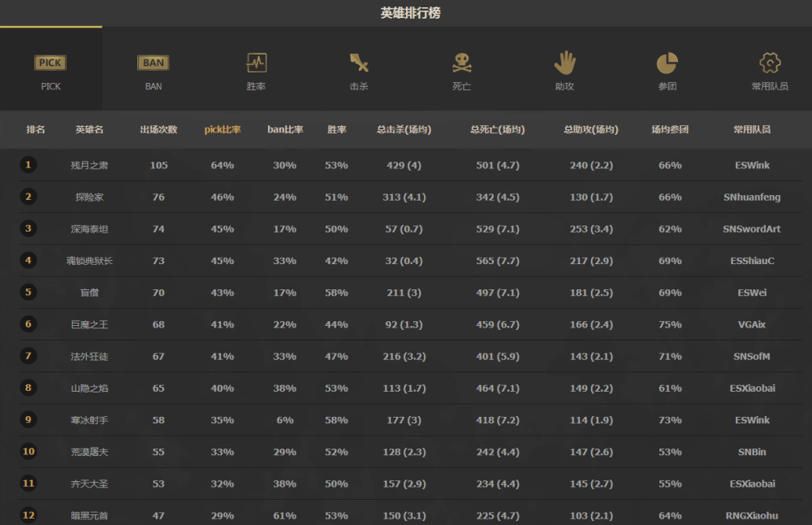Viewport: 812px width, 525px height.
Task: Select hero 探险家 in rank 2
Action: [89, 197]
